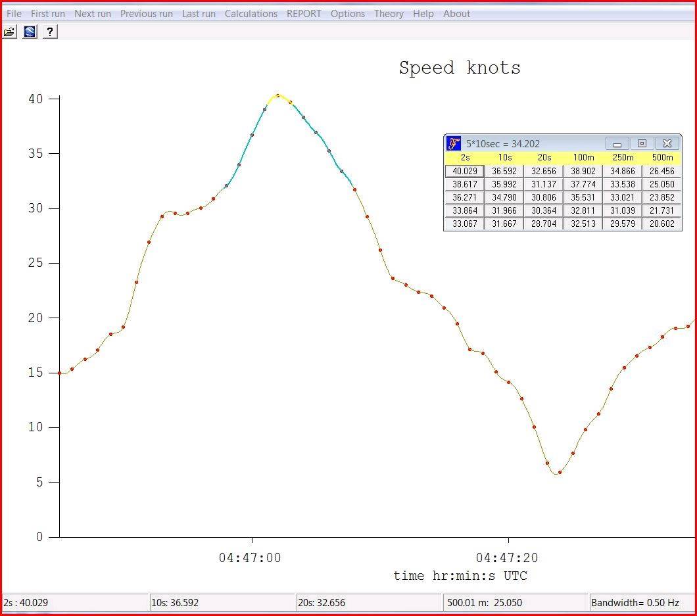
Task: Minimize the speed results window
Action: [x=617, y=143]
